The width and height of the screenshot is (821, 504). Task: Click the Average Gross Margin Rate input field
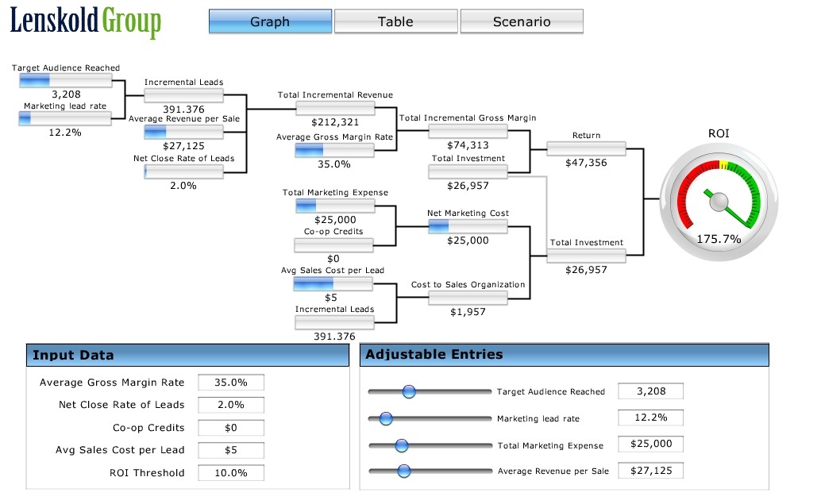click(231, 383)
